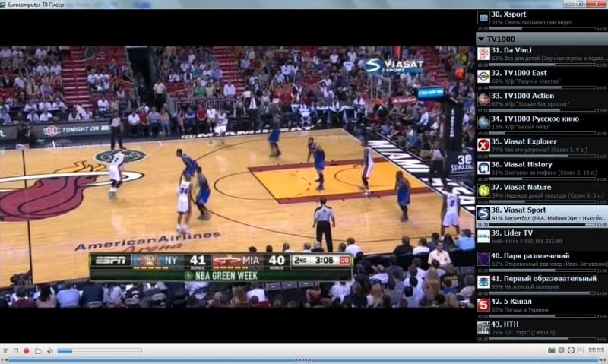Adjust the volume slider
The width and height of the screenshot is (608, 364).
point(100,351)
